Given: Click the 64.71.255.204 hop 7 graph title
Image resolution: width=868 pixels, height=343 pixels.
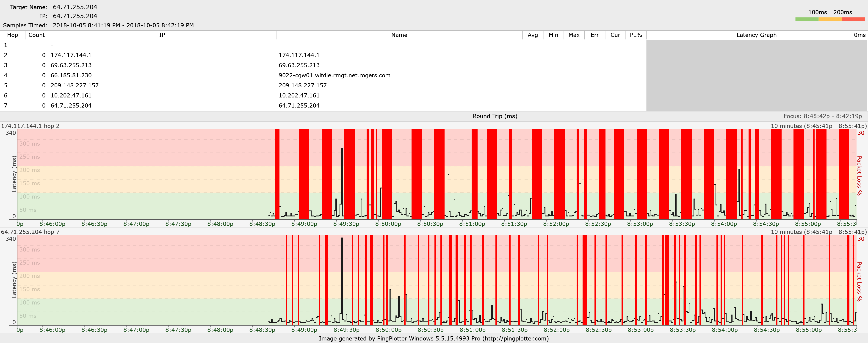Looking at the screenshot, I should tap(30, 232).
